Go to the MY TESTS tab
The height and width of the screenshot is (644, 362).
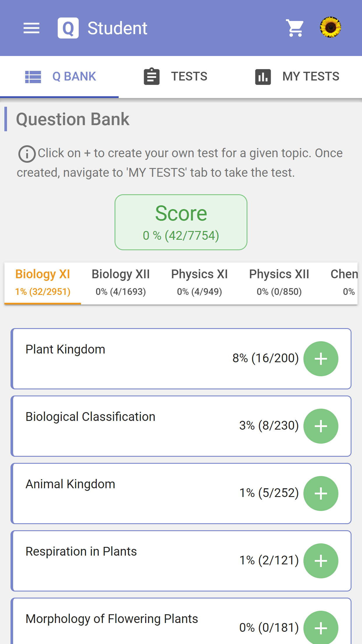(297, 77)
